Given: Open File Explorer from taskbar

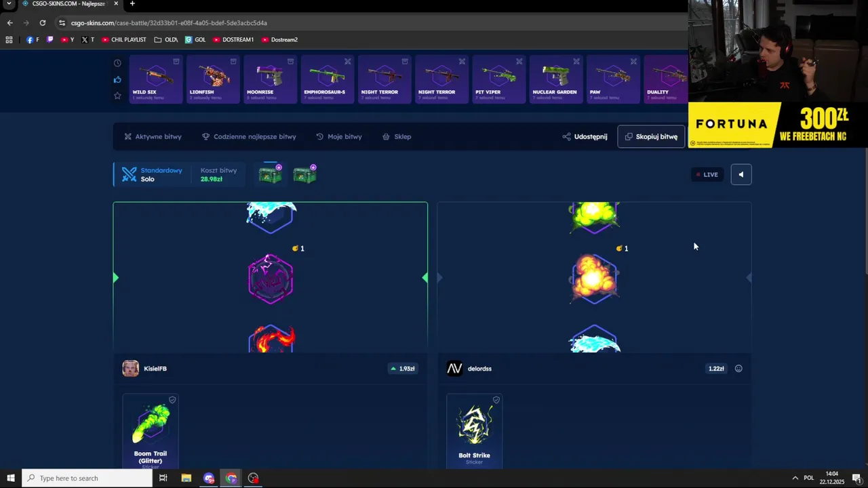Looking at the screenshot, I should 186,478.
